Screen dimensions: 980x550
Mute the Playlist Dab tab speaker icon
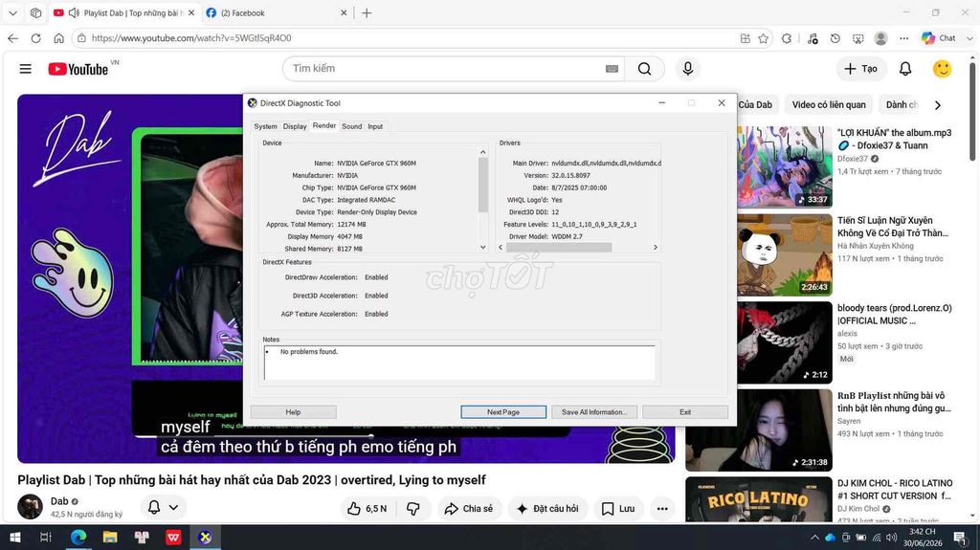point(74,12)
